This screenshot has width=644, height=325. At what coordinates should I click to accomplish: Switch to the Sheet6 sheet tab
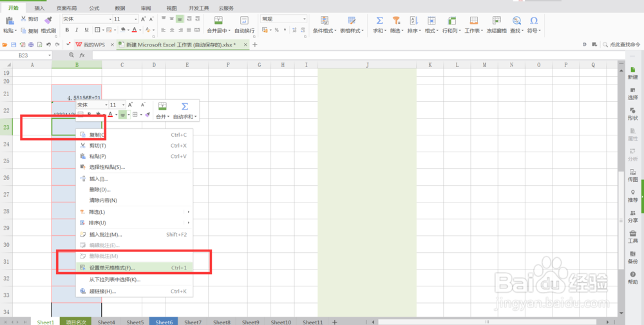pyautogui.click(x=164, y=322)
